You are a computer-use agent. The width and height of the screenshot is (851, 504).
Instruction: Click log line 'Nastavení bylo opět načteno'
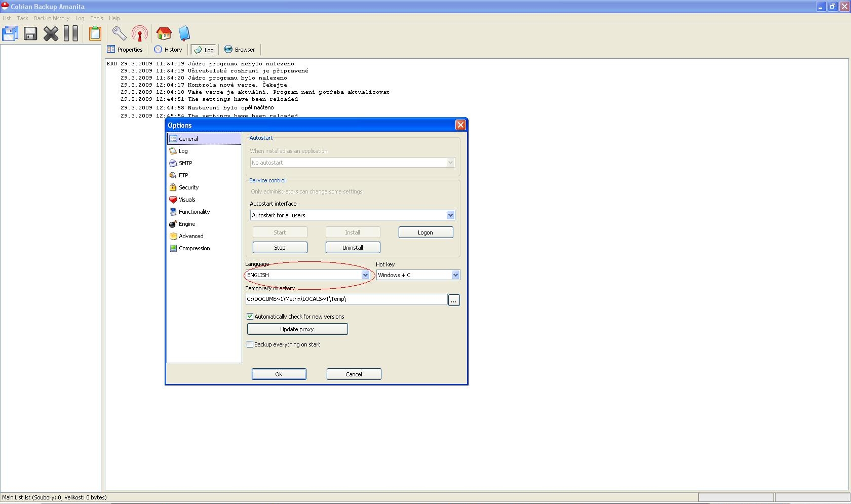coord(230,108)
